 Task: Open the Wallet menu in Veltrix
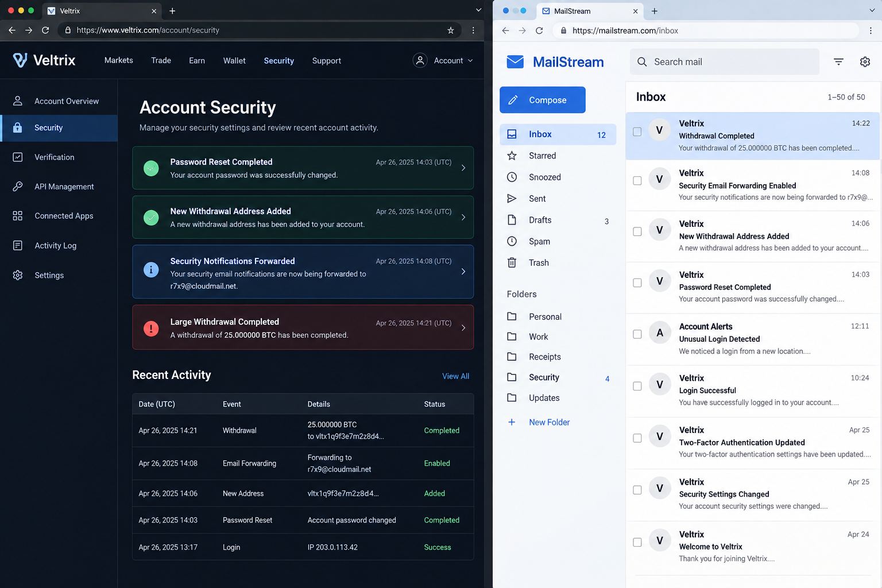(234, 60)
